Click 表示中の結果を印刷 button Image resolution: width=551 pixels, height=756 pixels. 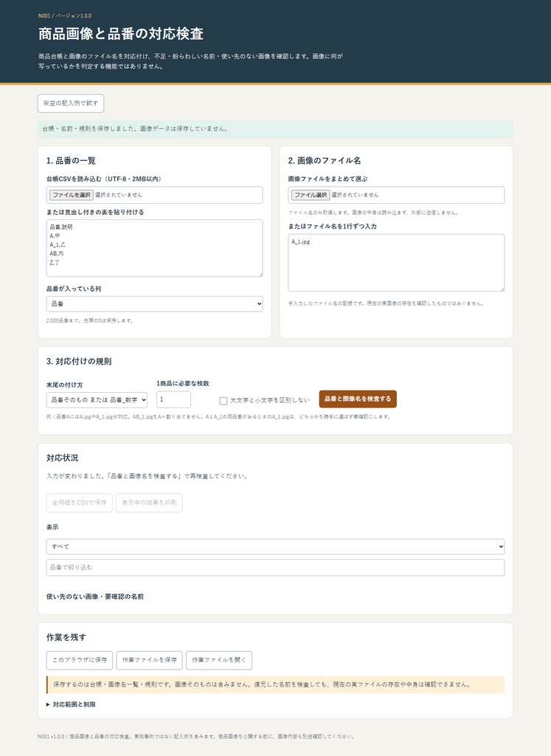(149, 502)
